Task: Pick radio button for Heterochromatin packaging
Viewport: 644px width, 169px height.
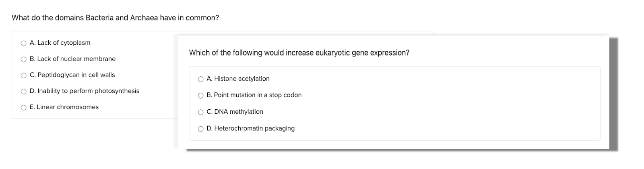Action: tap(200, 129)
